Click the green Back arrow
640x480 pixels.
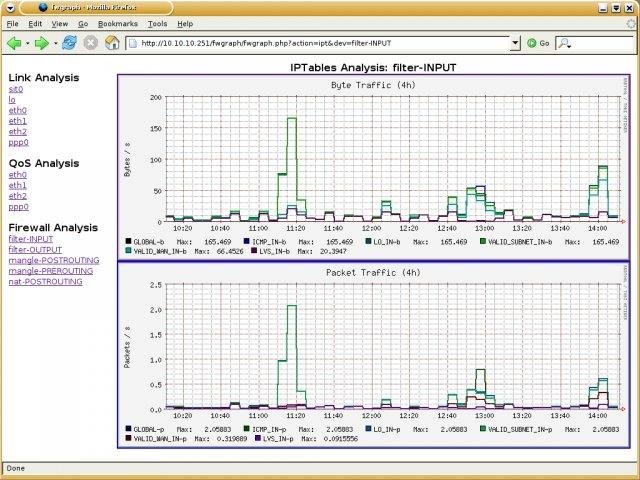[x=14, y=43]
